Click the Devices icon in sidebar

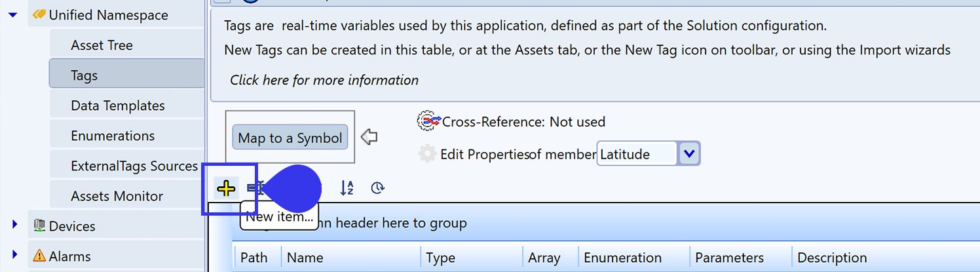(39, 226)
